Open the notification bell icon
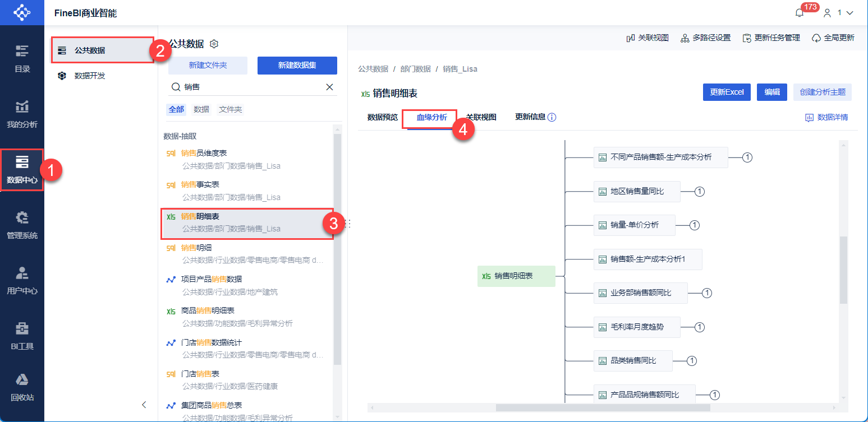The image size is (868, 422). coord(800,12)
